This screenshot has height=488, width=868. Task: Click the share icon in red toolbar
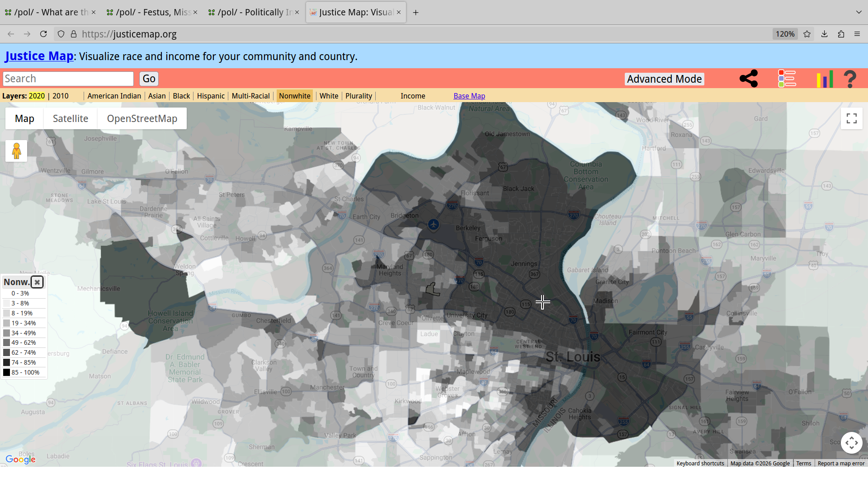pyautogui.click(x=748, y=79)
